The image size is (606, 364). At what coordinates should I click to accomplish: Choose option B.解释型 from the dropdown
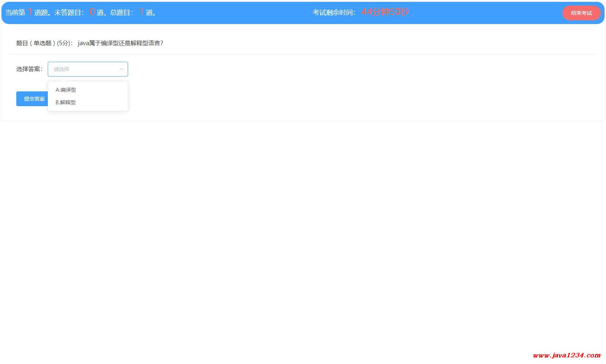click(x=88, y=102)
